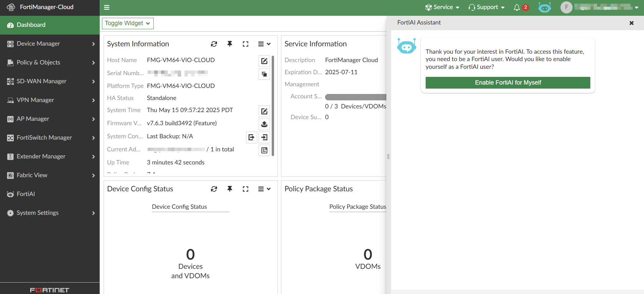Image resolution: width=644 pixels, height=294 pixels.
Task: Open the Support menu
Action: coord(487,7)
